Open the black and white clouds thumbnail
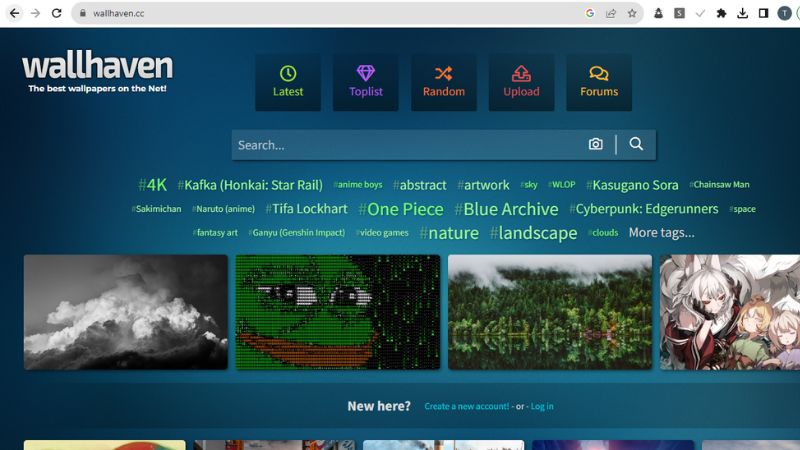Viewport: 800px width, 450px height. tap(125, 312)
